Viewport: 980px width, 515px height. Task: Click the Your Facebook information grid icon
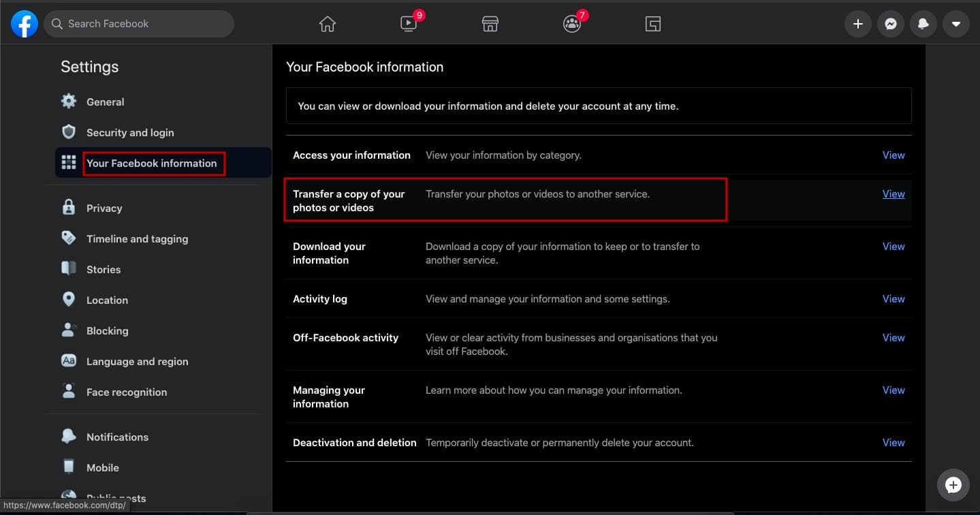pyautogui.click(x=69, y=163)
